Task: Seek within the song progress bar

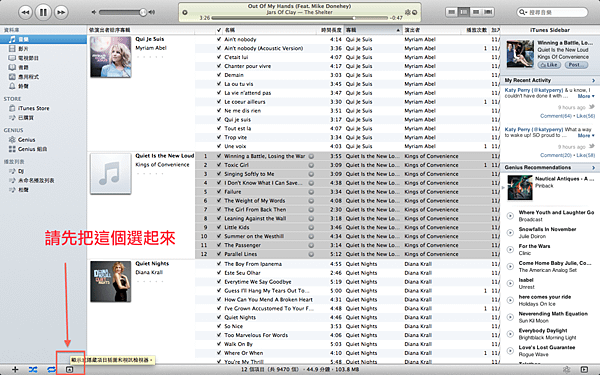Action: 299,18
